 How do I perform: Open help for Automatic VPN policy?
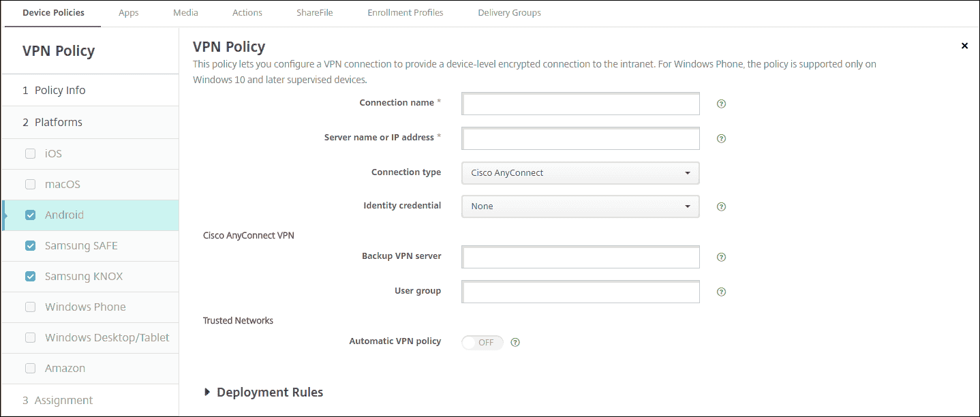pyautogui.click(x=515, y=343)
